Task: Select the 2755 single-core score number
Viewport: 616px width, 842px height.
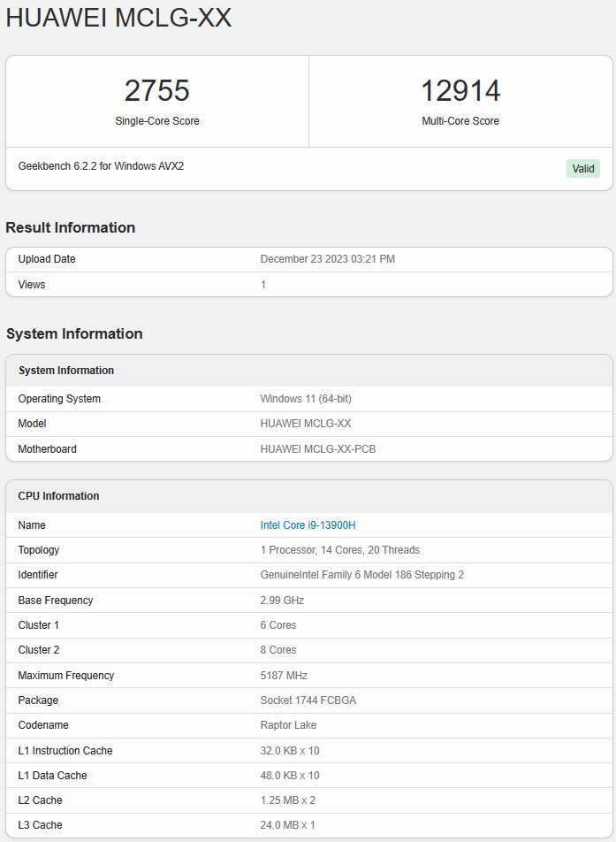Action: pyautogui.click(x=156, y=91)
